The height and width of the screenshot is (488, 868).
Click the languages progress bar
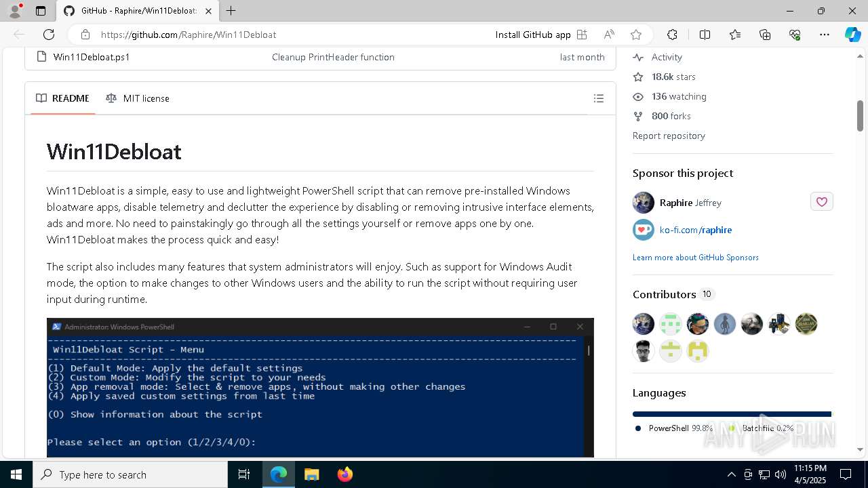pyautogui.click(x=732, y=413)
